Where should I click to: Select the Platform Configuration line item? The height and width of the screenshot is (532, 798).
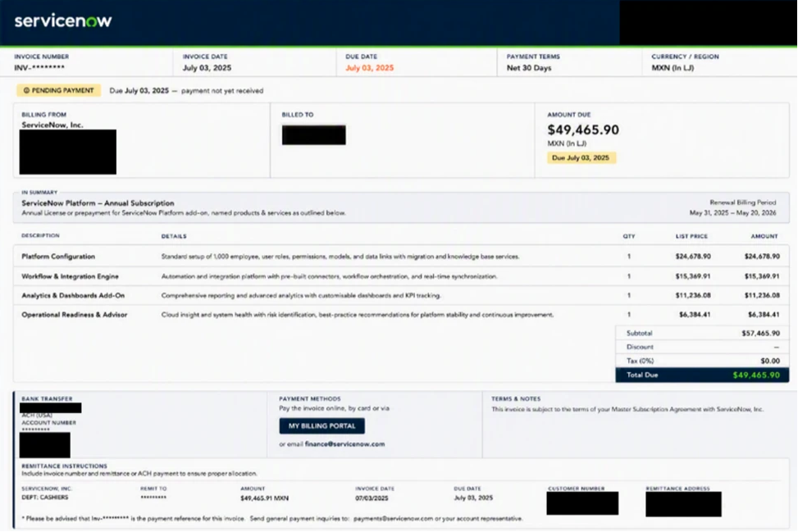pyautogui.click(x=401, y=257)
